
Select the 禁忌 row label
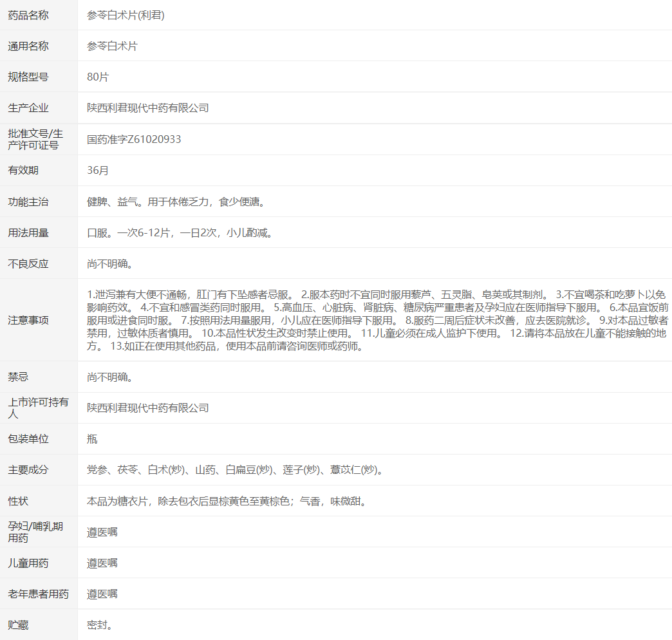tap(18, 377)
